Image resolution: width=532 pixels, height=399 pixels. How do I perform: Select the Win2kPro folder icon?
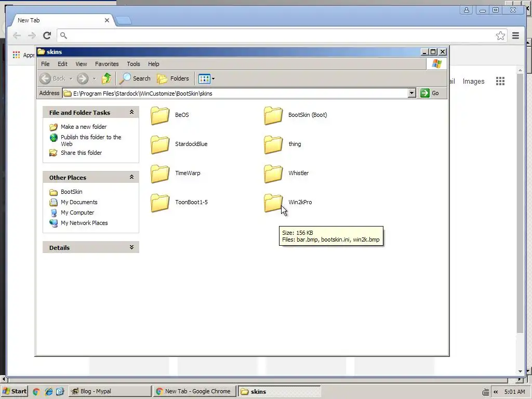(273, 203)
